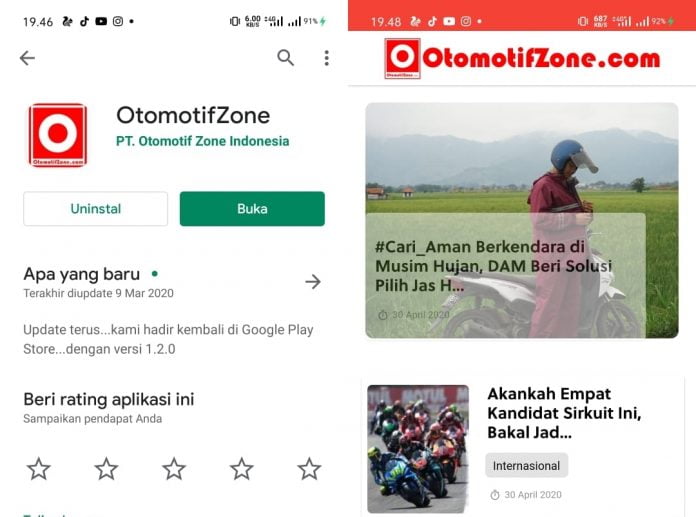Click the OtomotifZone.com header logo
The height and width of the screenshot is (517, 696).
(522, 59)
